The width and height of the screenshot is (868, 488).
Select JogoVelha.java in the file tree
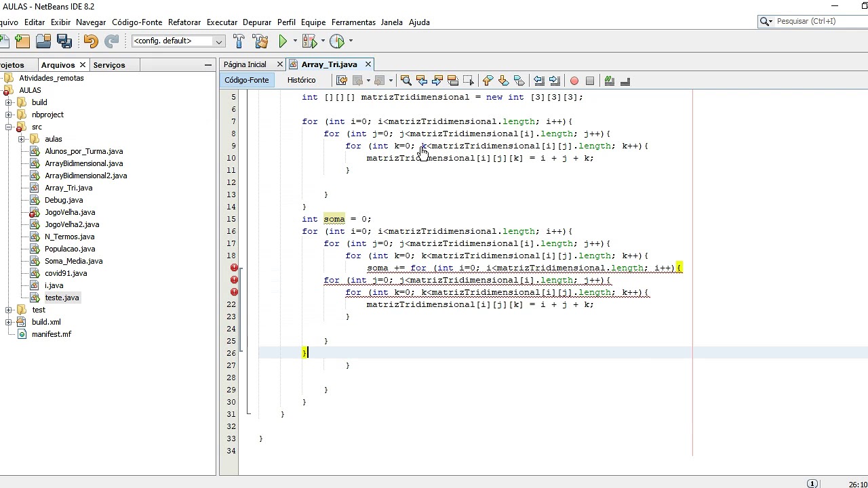coord(70,212)
